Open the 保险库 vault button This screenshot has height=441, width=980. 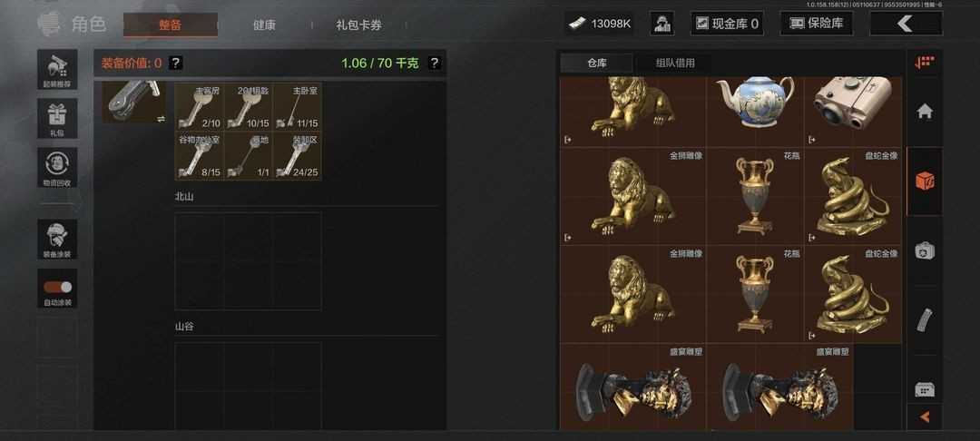click(817, 24)
